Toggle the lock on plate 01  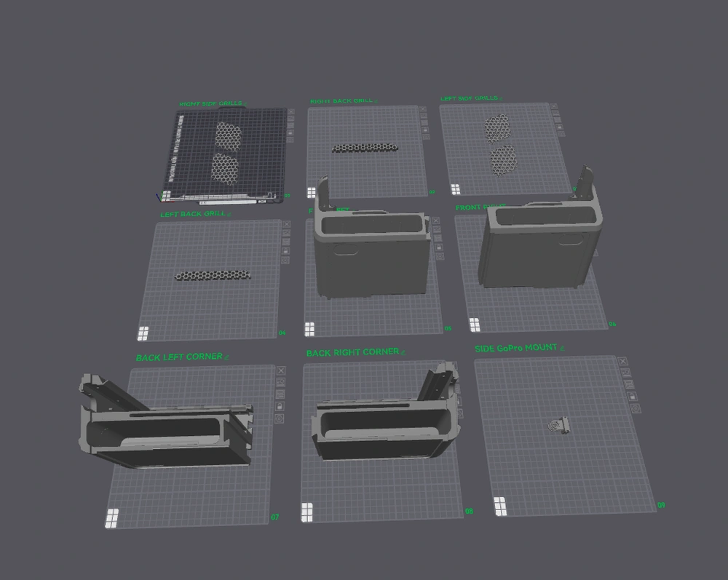291,132
